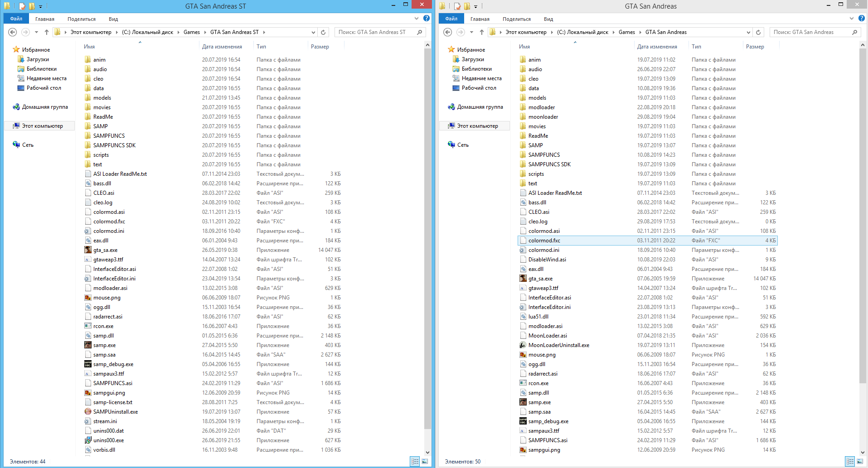
Task: Expand Games breadcrumb arrow in left window
Action: 205,32
